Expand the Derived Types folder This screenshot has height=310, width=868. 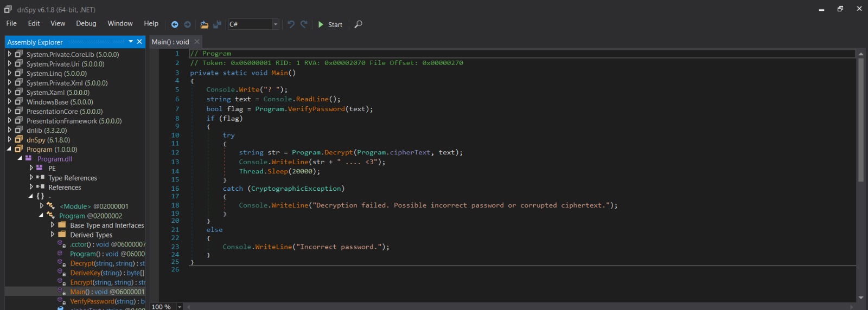(53, 234)
